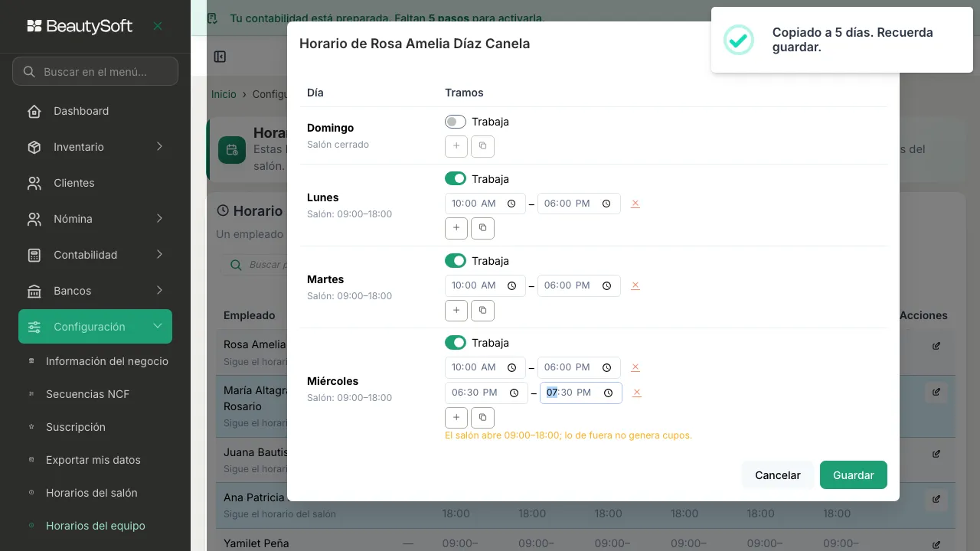Toggle the sidebar panel icon
Screen dimensions: 980x551
220,57
